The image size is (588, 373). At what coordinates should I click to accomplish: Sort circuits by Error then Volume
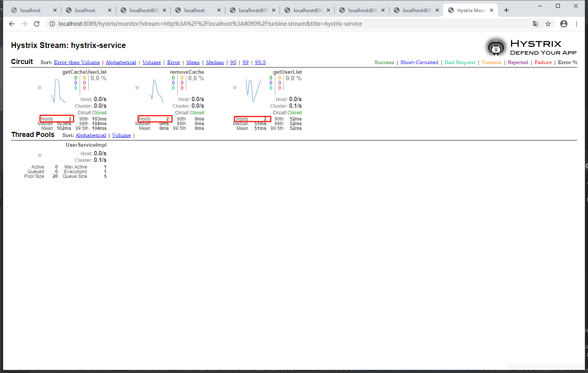(77, 62)
